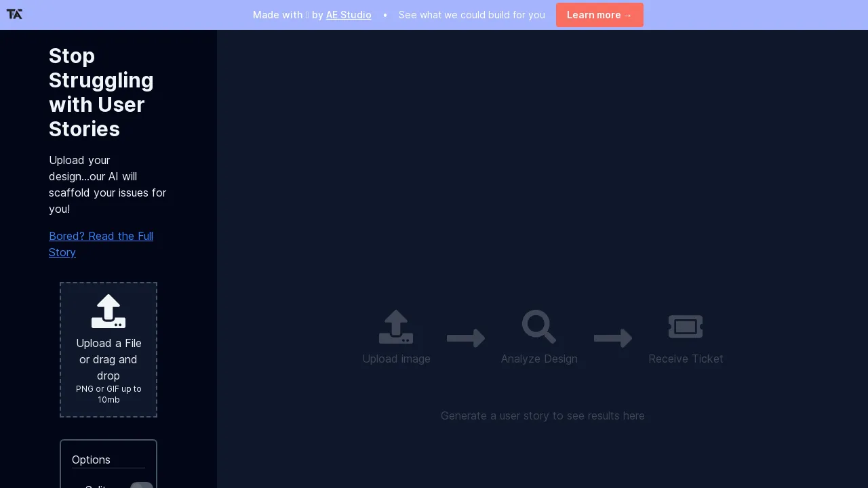Toggle the switch in Options panel
Screen dimensions: 868x488
point(142,485)
